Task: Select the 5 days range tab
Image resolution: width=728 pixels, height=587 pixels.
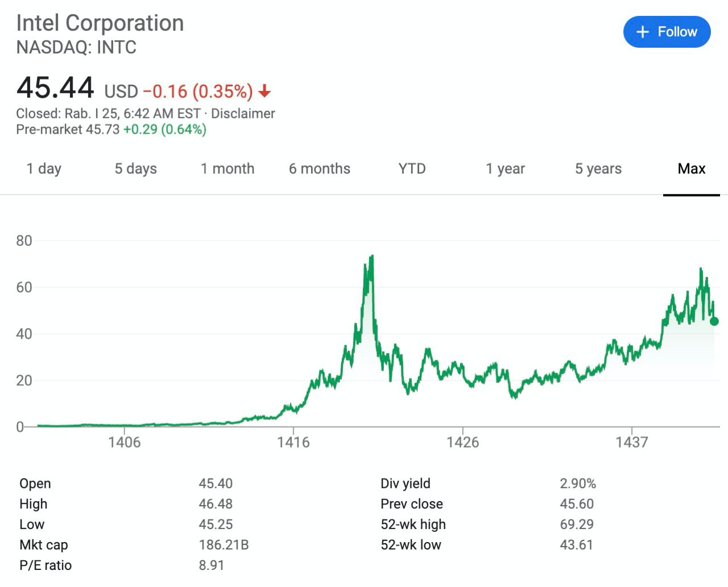Action: click(x=135, y=168)
